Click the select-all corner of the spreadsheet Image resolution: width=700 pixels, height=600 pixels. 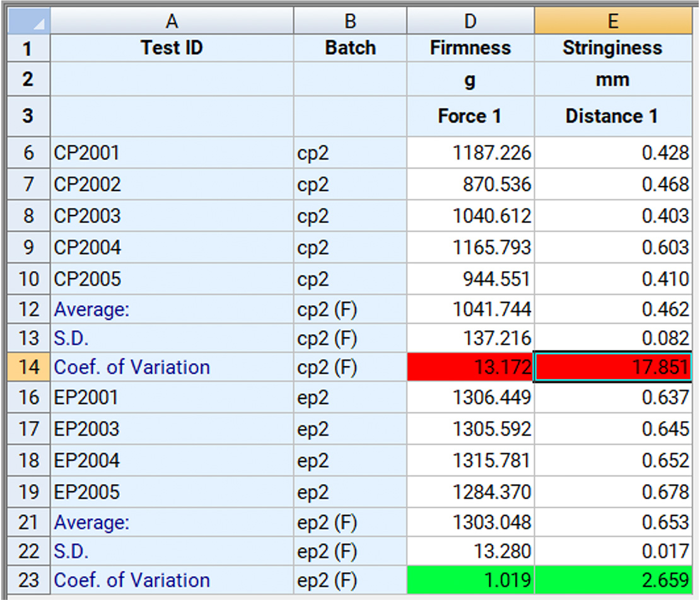pos(28,22)
